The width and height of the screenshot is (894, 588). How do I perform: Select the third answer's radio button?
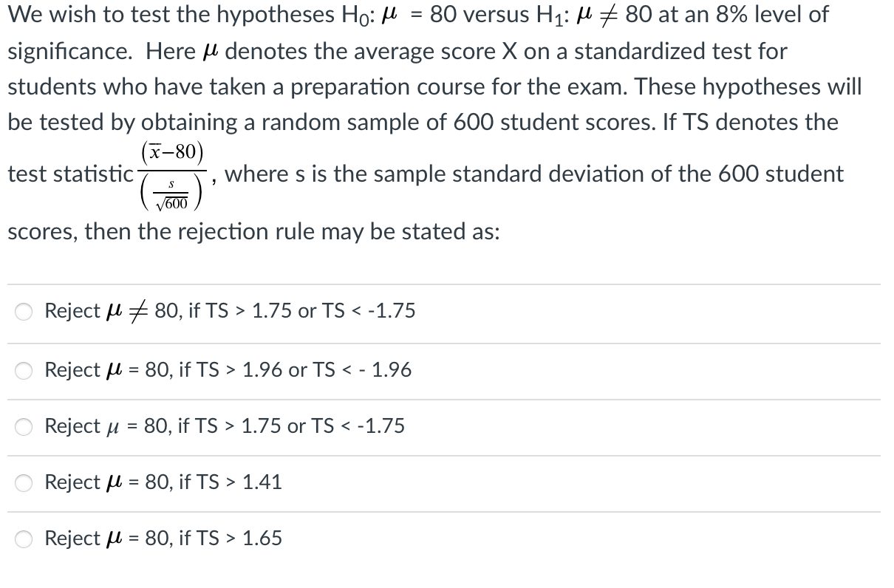[x=23, y=426]
